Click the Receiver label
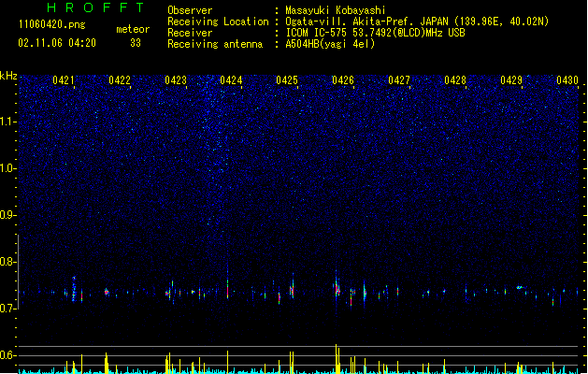Image resolution: width=588 pixels, height=374 pixels. click(190, 33)
